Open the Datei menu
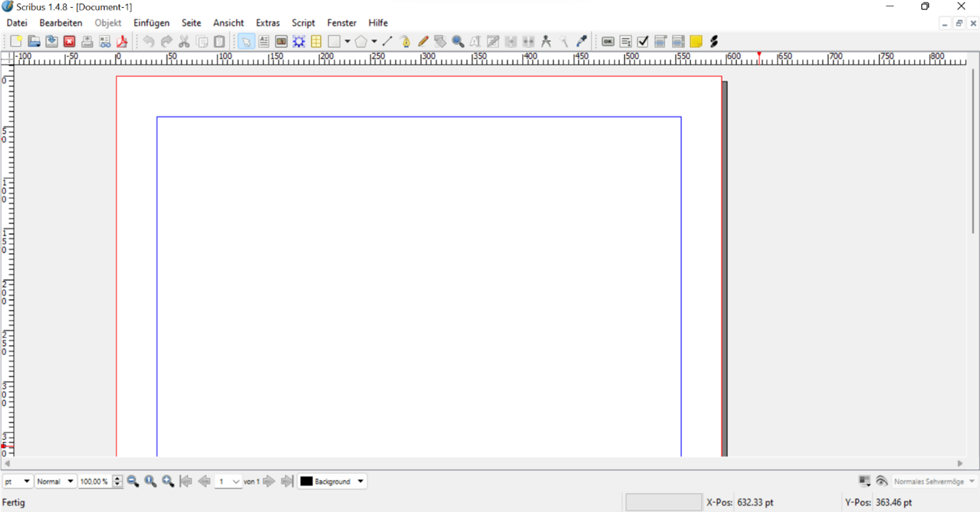This screenshot has width=980, height=512. (x=17, y=23)
